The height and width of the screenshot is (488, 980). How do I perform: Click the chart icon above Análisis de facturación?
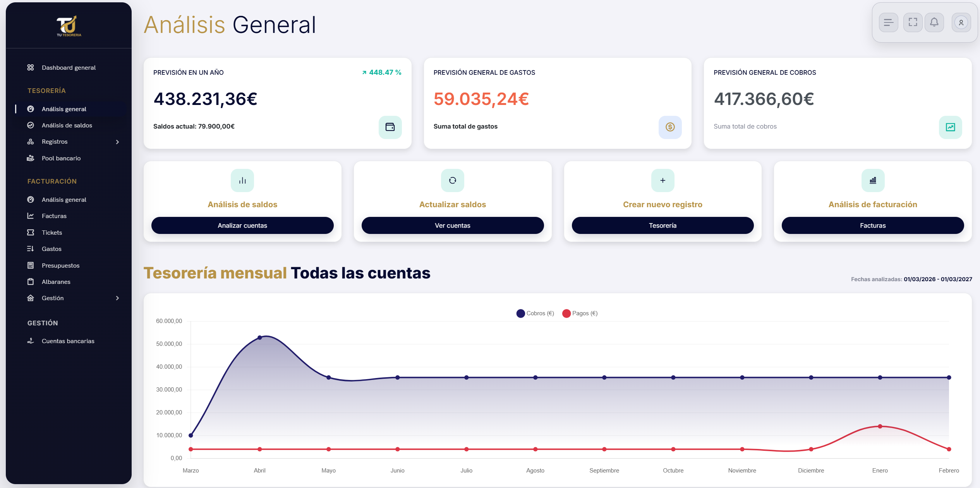coord(873,180)
